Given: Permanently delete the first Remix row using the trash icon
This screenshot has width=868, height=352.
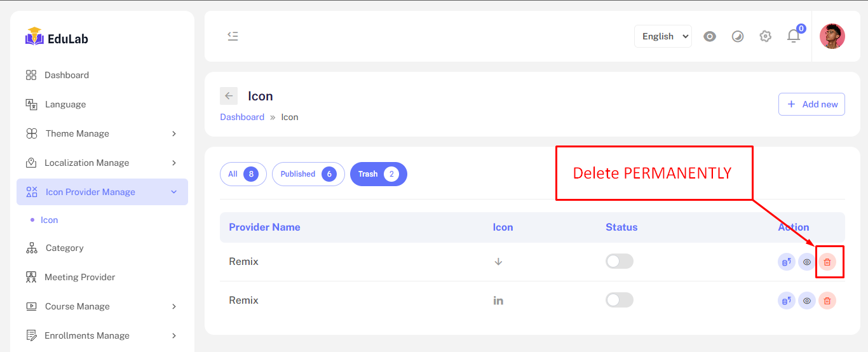Looking at the screenshot, I should [827, 262].
